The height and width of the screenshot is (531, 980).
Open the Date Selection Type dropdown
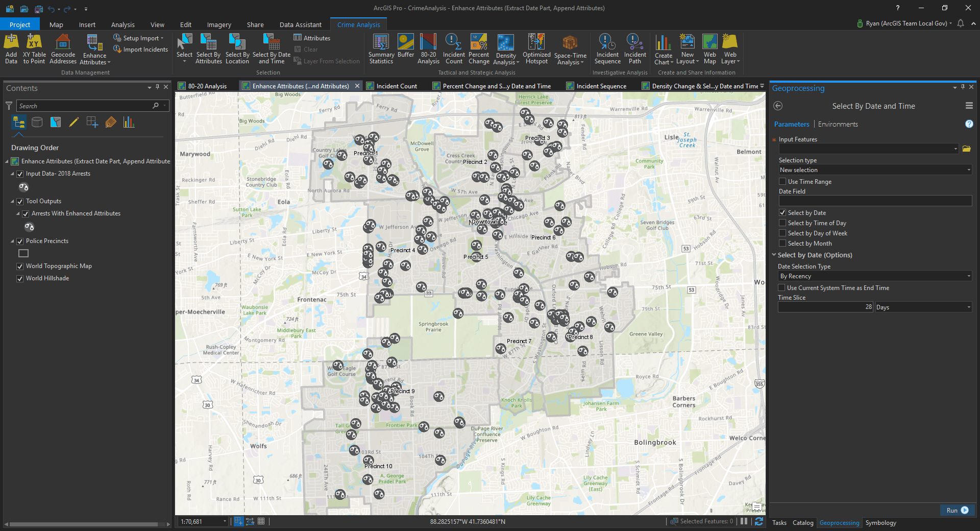[875, 276]
